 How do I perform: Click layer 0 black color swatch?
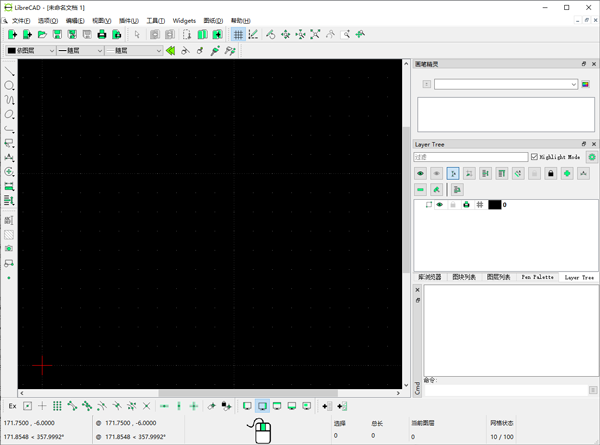coord(494,205)
